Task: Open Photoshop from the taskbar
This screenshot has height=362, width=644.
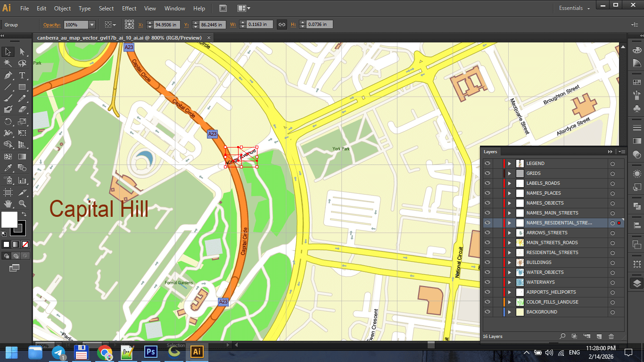Action: (x=150, y=352)
